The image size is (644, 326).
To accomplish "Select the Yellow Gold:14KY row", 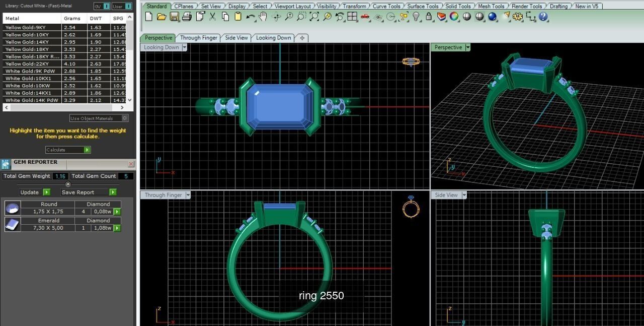I will click(x=64, y=42).
